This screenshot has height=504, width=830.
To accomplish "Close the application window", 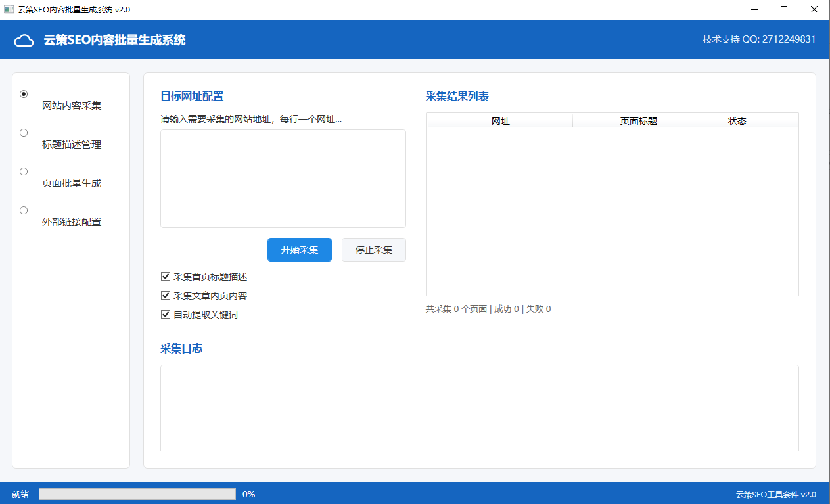I will [814, 9].
